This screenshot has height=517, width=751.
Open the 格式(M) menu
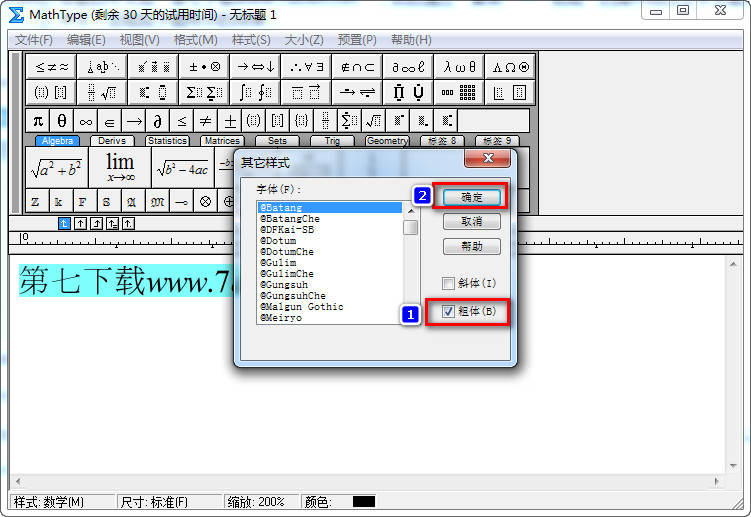pos(195,40)
